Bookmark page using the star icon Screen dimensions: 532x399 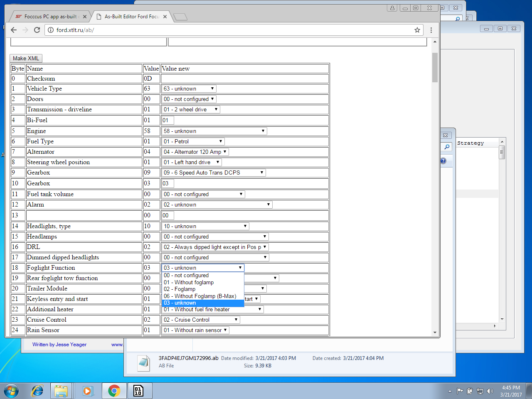pyautogui.click(x=417, y=30)
